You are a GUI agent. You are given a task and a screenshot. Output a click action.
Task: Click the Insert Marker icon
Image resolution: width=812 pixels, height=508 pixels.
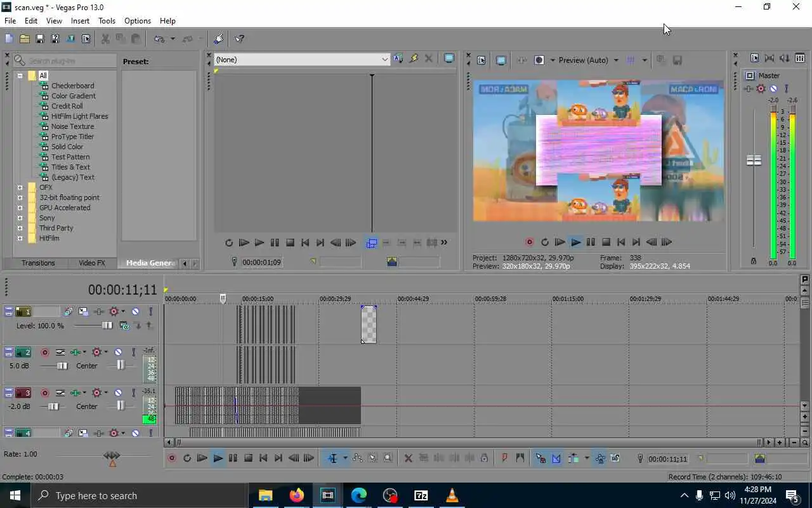click(504, 458)
